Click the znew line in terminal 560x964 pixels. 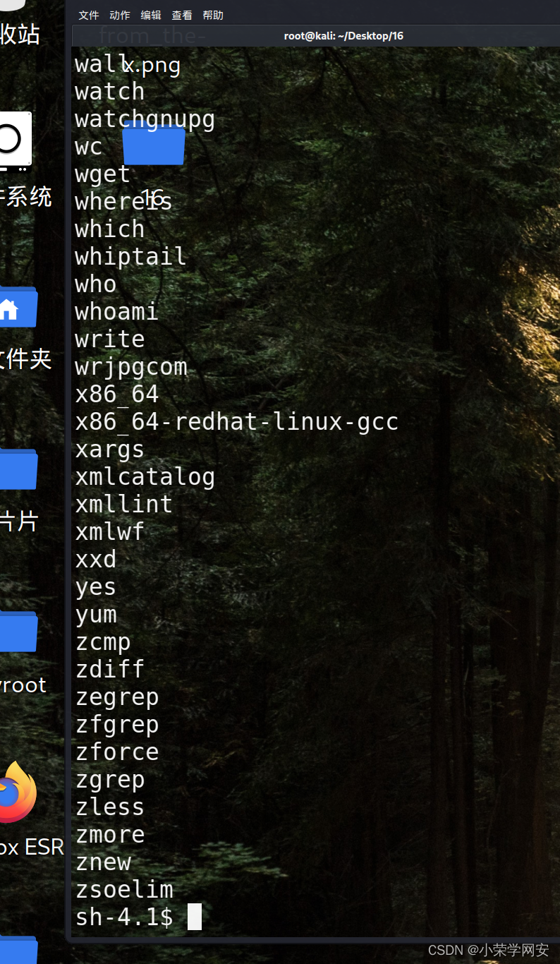tap(102, 862)
